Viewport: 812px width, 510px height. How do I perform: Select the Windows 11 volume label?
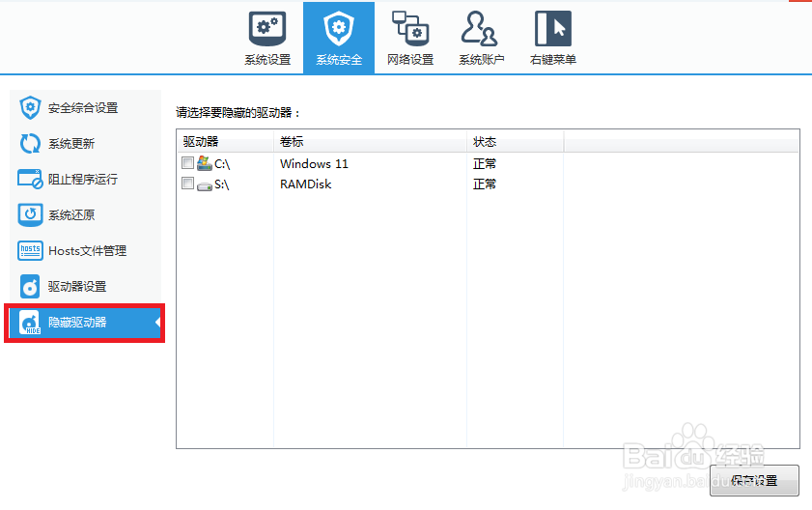pyautogui.click(x=314, y=164)
